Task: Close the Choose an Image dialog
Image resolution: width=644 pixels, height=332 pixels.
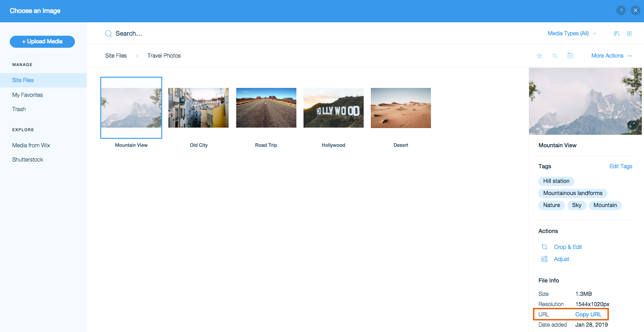Action: (636, 11)
